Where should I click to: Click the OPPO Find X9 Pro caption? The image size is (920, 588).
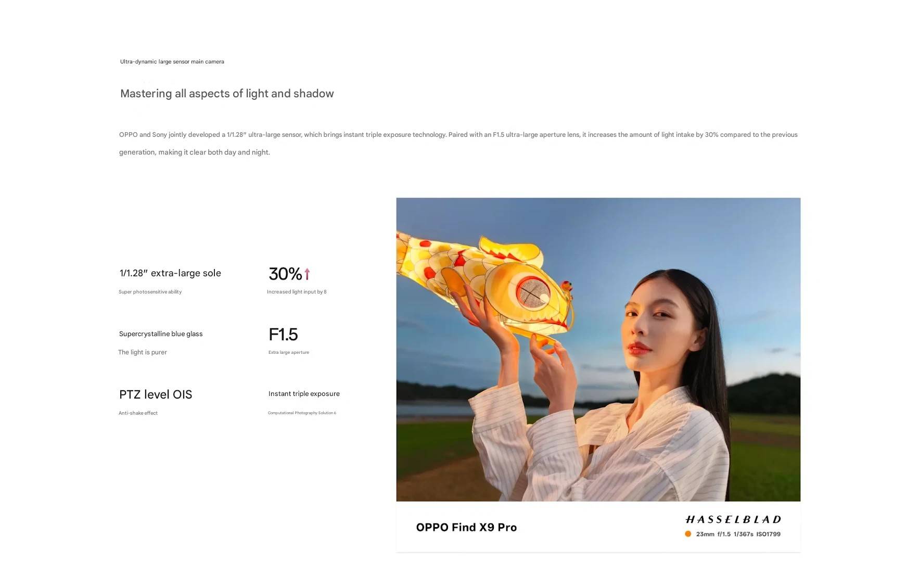[x=466, y=527]
